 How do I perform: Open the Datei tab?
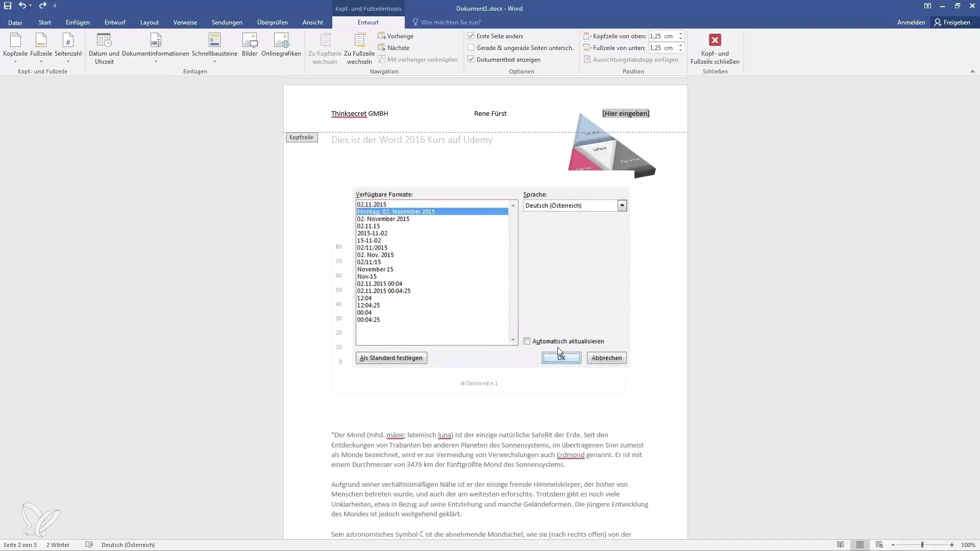coord(15,22)
